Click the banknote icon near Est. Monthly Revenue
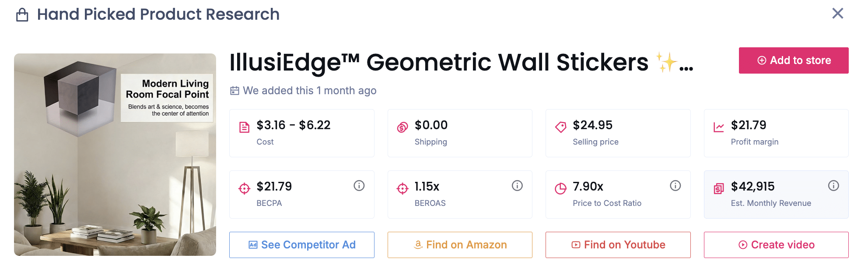 (719, 187)
